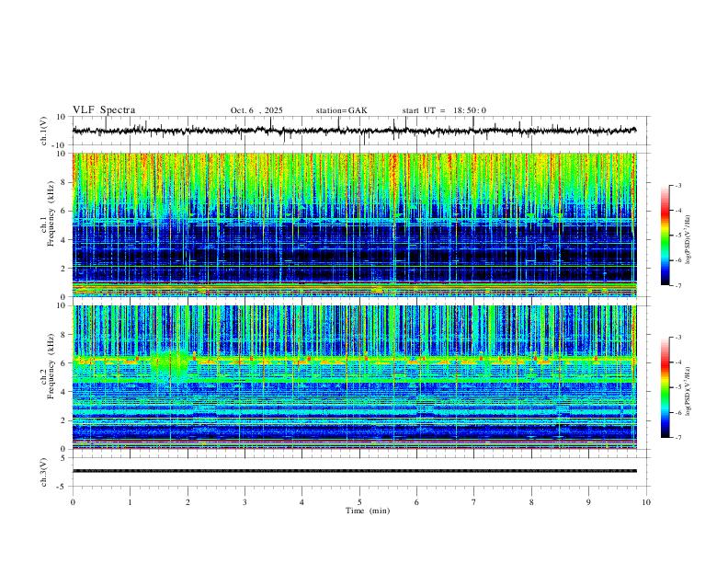
Task: Click the "6" kHz tick of ch.1 spectrogram
Action: pyautogui.click(x=64, y=212)
